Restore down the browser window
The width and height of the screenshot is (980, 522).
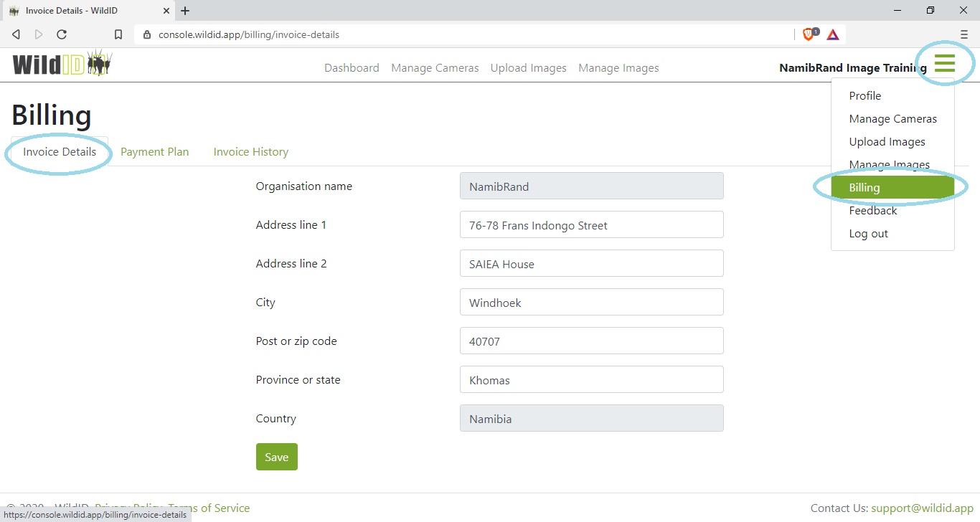[930, 11]
